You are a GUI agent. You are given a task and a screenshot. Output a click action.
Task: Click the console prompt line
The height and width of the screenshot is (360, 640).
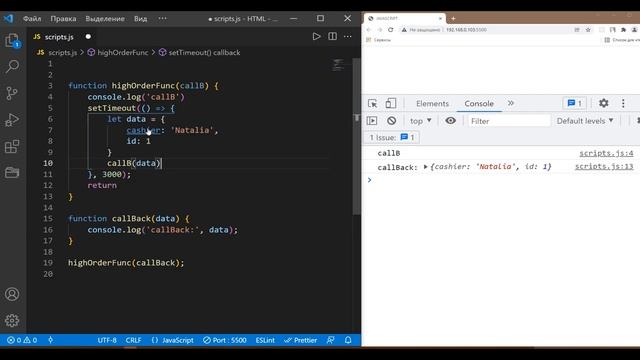(501, 180)
